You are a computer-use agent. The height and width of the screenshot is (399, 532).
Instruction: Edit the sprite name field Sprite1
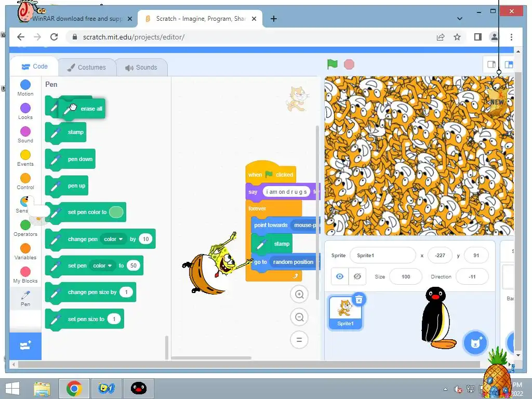pyautogui.click(x=383, y=256)
